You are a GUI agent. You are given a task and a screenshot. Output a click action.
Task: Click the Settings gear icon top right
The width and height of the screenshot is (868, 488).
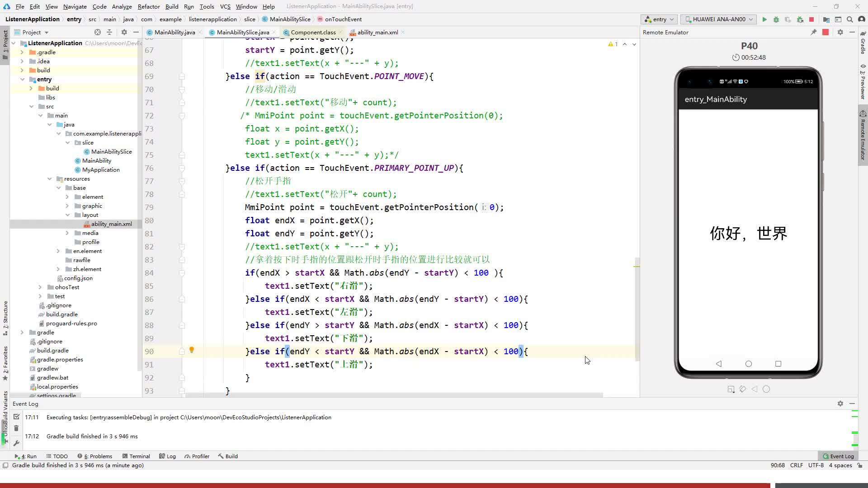[x=840, y=32]
